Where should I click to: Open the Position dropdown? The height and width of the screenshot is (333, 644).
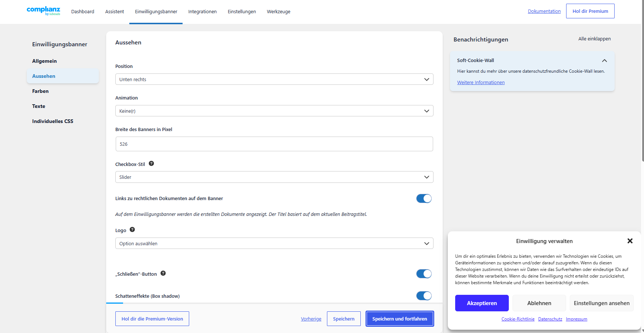click(x=274, y=79)
